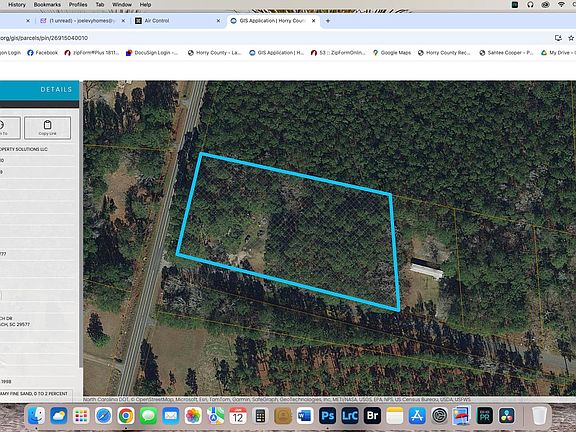Open the Contacts app in the dock

point(283,416)
